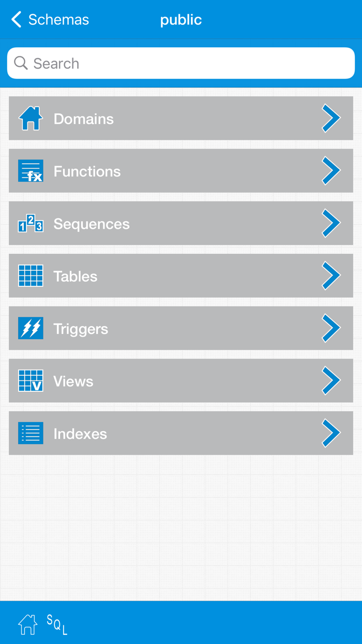Expand the Views row chevron
362x644 pixels.
(x=331, y=380)
